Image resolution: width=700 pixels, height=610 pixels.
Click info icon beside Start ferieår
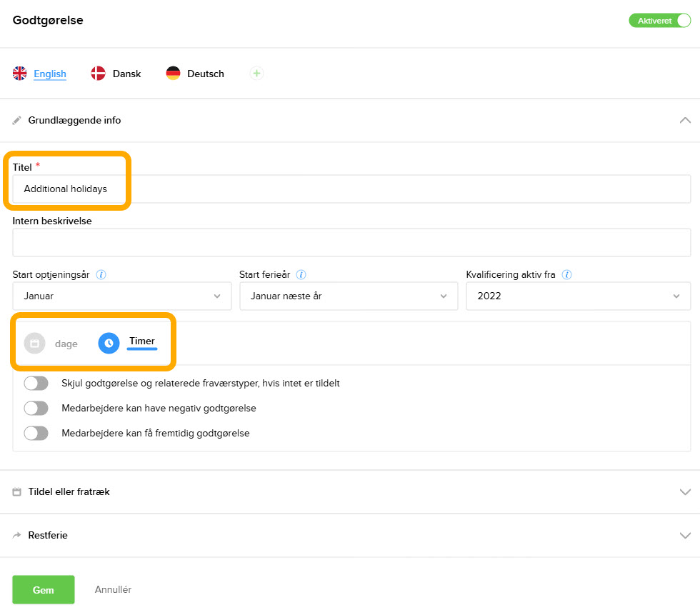(x=301, y=275)
